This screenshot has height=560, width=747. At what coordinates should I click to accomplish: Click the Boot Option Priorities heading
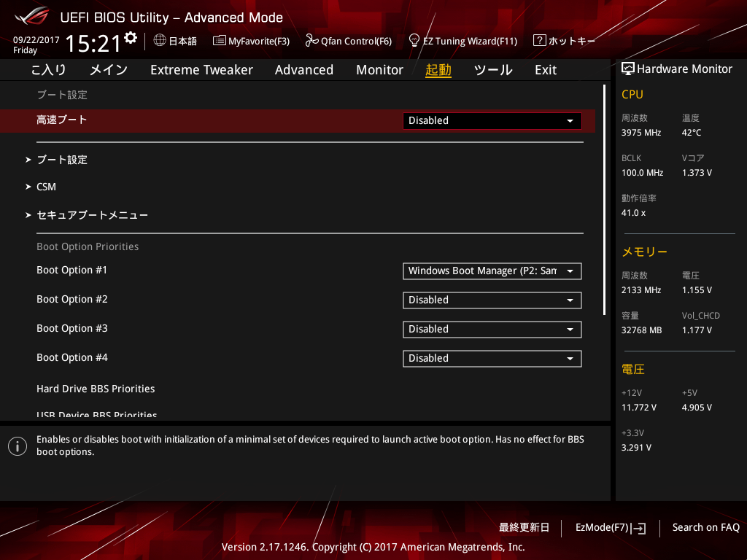tap(88, 246)
